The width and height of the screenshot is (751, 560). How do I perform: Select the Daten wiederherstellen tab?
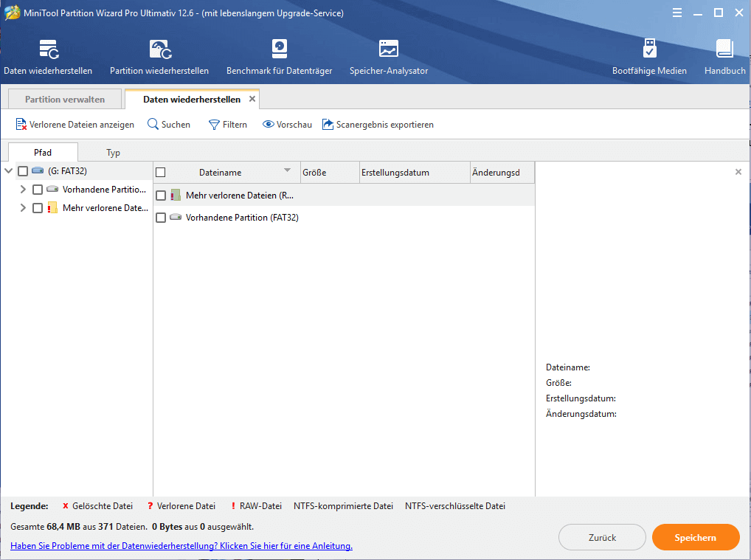192,99
